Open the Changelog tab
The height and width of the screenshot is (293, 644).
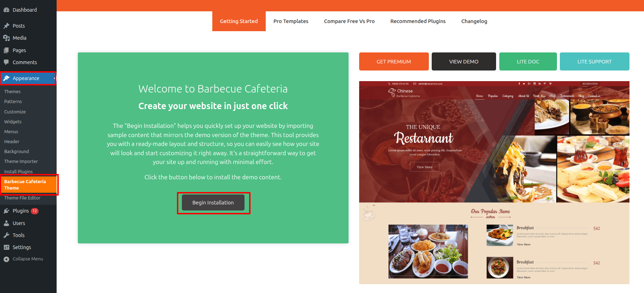click(x=474, y=21)
